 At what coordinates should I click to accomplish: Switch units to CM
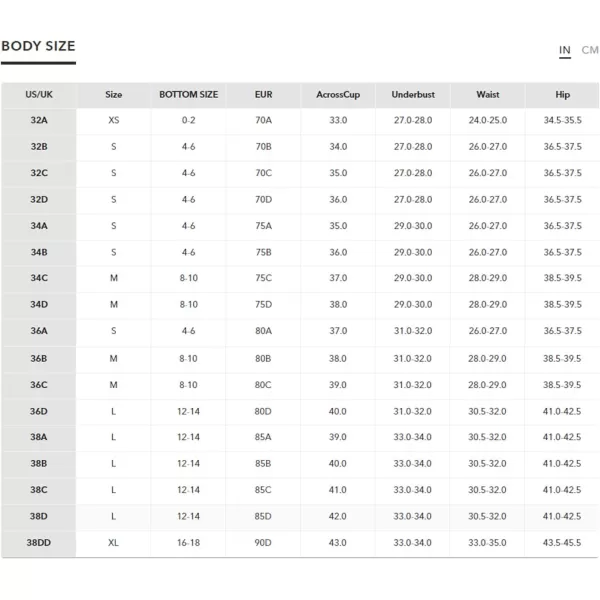pyautogui.click(x=590, y=50)
